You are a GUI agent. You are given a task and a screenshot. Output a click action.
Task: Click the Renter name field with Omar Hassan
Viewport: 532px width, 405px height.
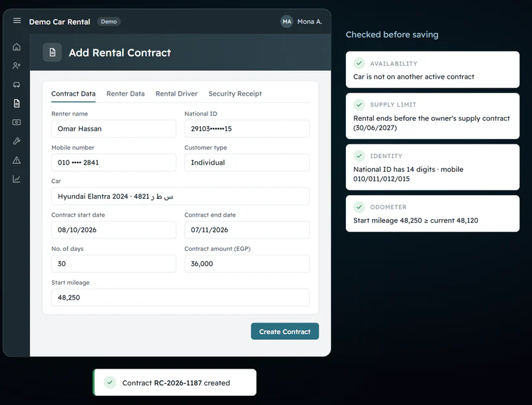click(114, 129)
